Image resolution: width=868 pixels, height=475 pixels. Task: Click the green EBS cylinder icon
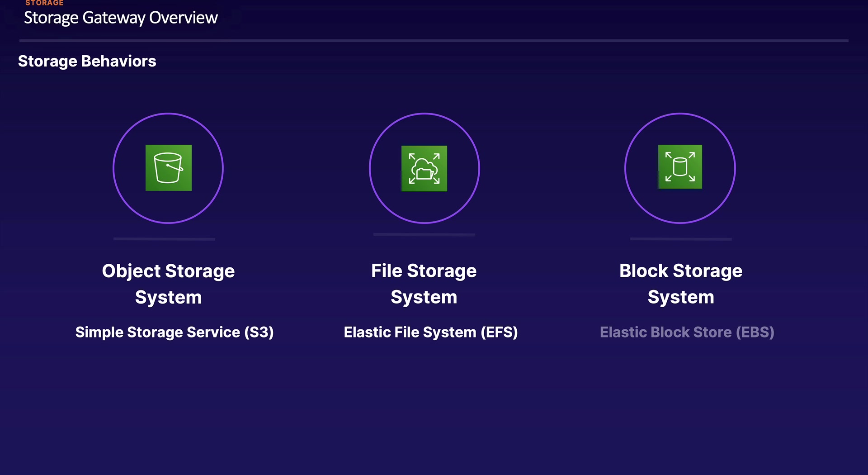(680, 167)
